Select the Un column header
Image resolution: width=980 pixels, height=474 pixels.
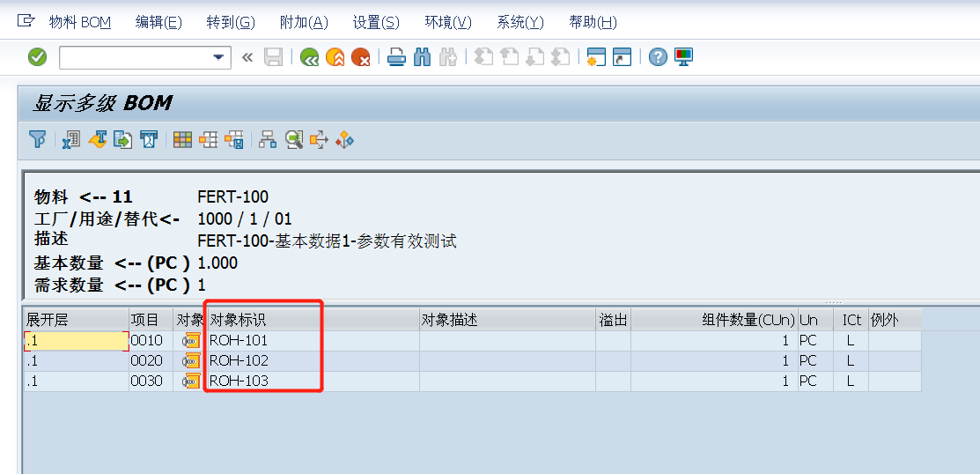tap(815, 320)
